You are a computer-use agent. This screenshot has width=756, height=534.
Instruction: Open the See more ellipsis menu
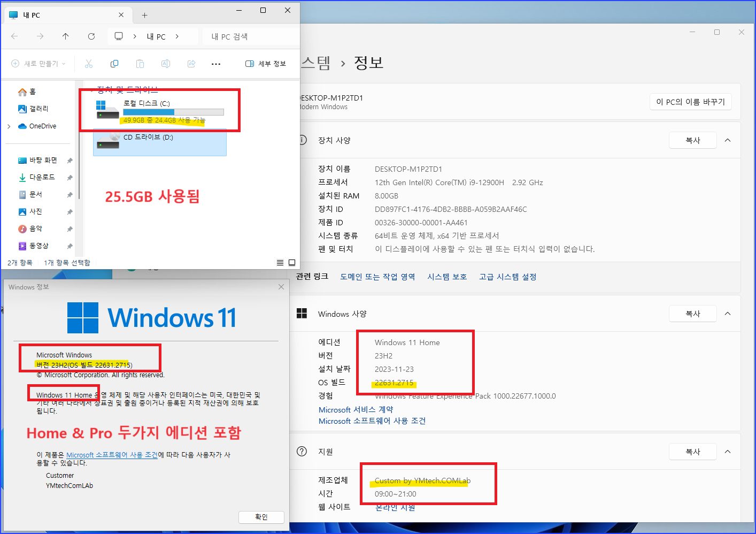point(216,64)
